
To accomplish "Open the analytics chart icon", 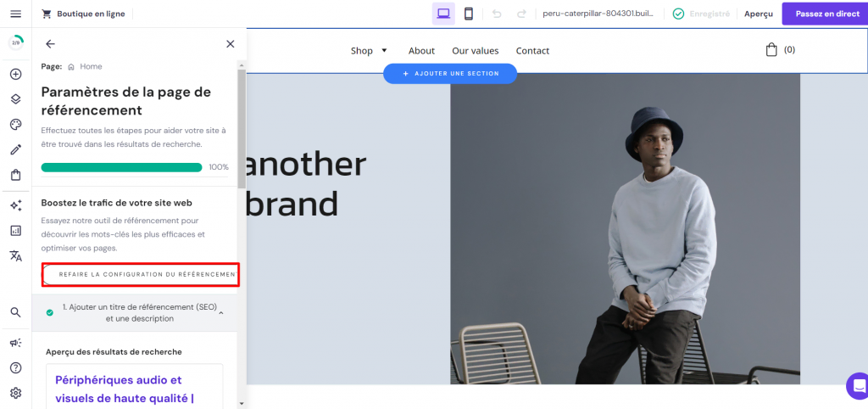I will tap(15, 230).
